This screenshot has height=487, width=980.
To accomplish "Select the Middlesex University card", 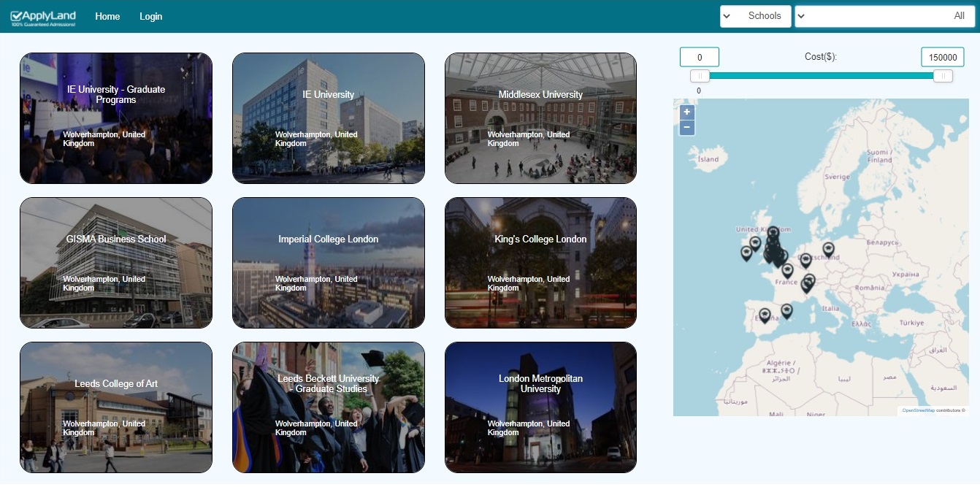I will (541, 118).
